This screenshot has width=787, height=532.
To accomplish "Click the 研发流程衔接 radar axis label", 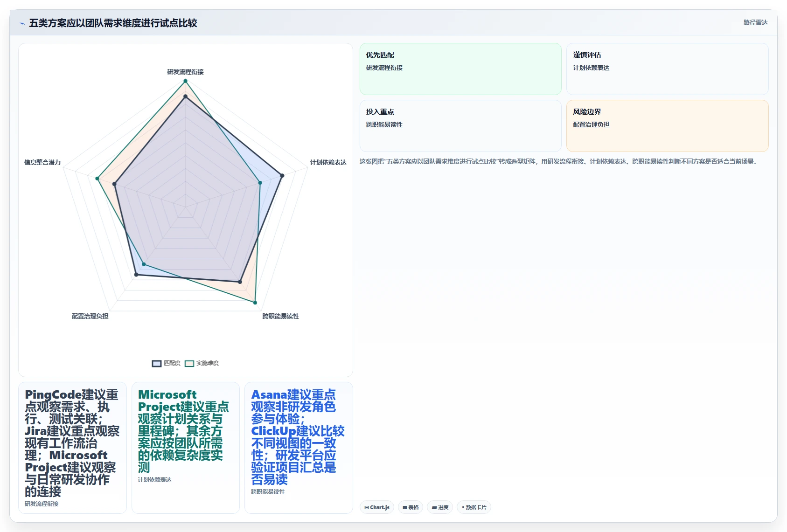I will click(185, 72).
